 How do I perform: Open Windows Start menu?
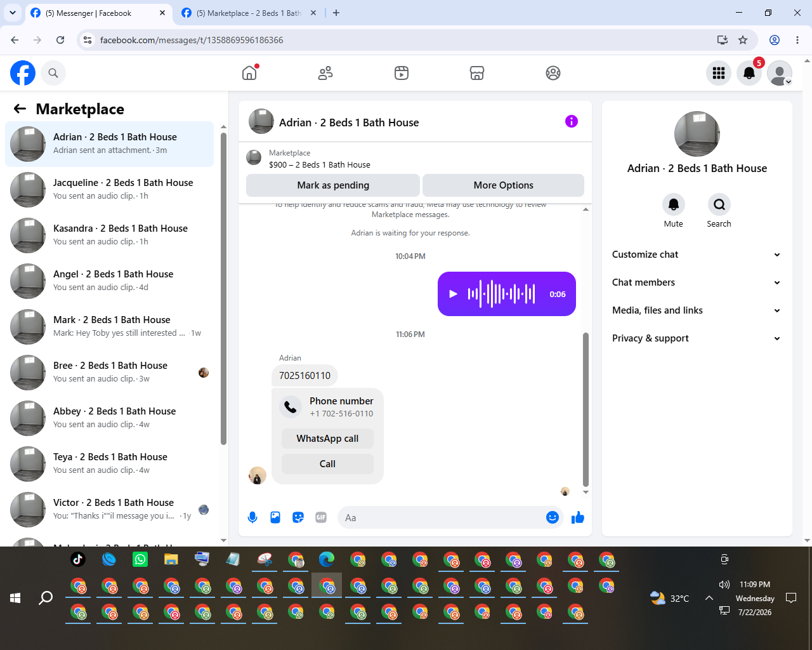(15, 597)
